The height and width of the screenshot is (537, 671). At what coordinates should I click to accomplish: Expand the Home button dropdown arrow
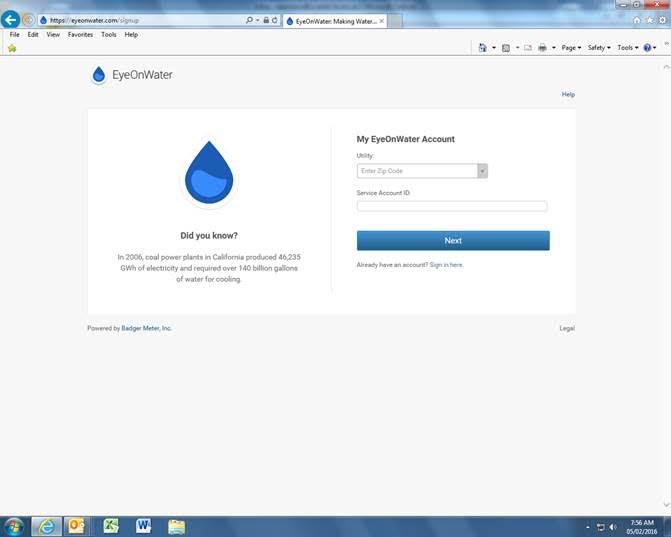click(494, 47)
